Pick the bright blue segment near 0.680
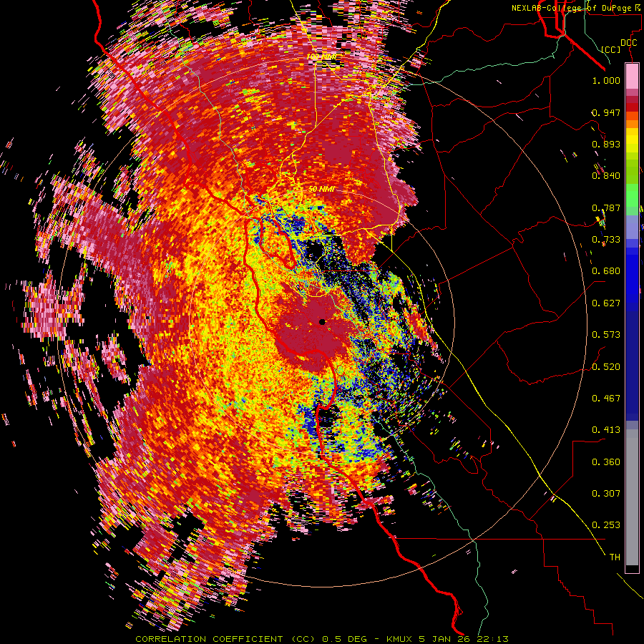Viewport: 644px width, 644px height. click(632, 275)
